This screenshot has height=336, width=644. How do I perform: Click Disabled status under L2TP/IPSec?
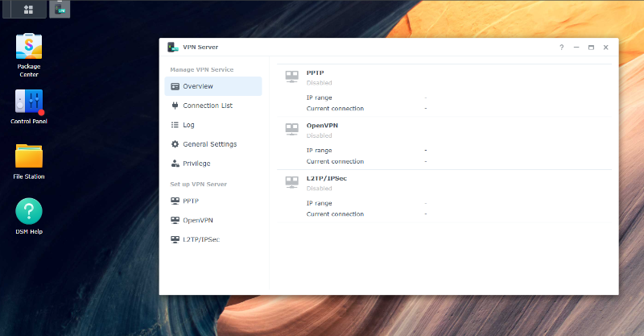[x=319, y=189]
